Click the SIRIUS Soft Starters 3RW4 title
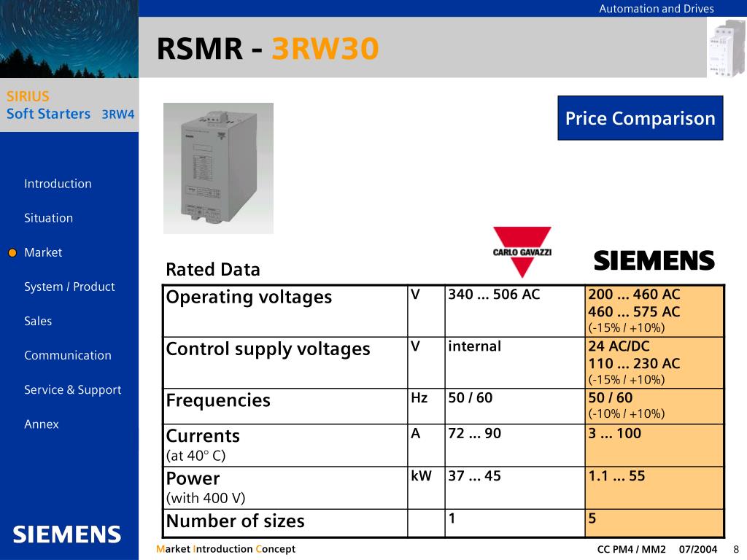The height and width of the screenshot is (560, 747). coord(70,105)
